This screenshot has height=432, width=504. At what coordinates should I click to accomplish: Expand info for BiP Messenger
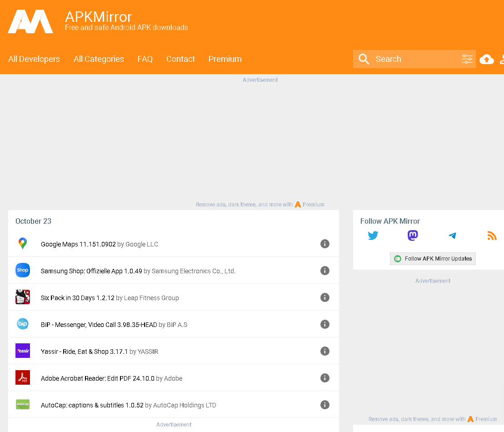pos(324,324)
